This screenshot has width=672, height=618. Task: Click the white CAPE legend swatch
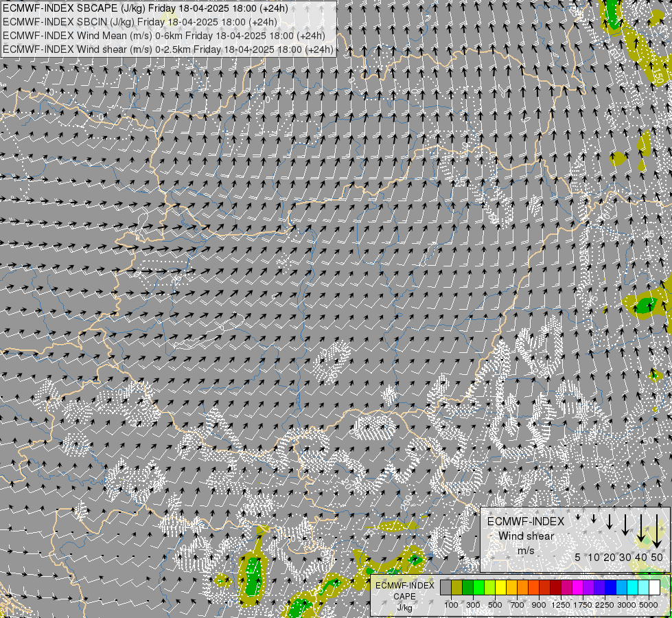654,587
